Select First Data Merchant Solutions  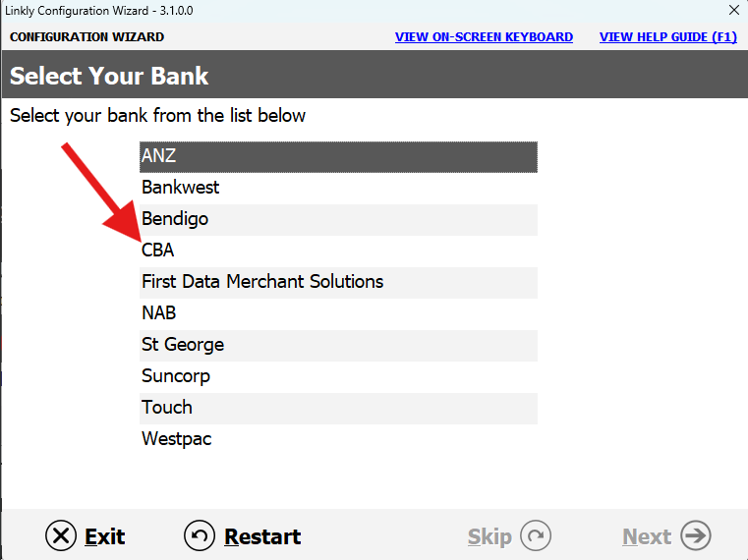click(x=338, y=282)
